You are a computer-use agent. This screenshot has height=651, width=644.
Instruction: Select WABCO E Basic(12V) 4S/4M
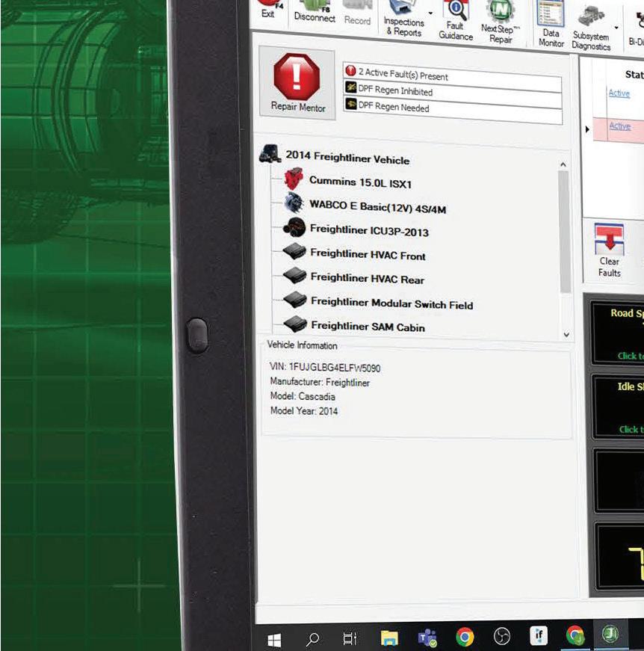click(x=377, y=206)
